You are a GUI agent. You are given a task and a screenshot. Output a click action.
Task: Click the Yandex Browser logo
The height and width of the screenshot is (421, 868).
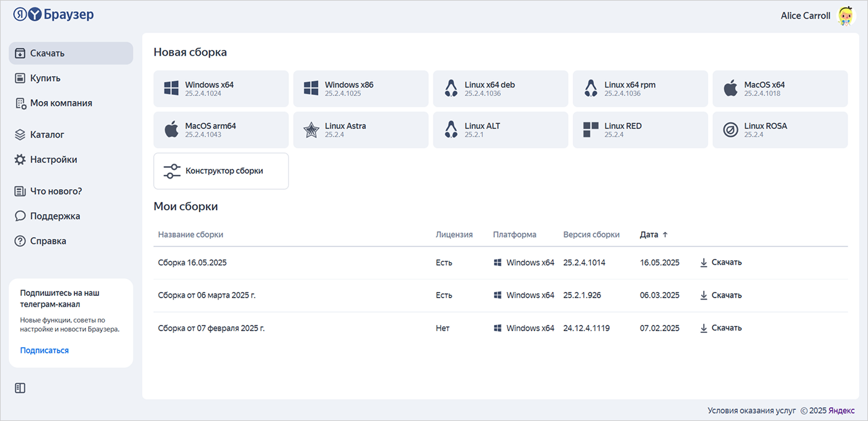click(x=54, y=15)
